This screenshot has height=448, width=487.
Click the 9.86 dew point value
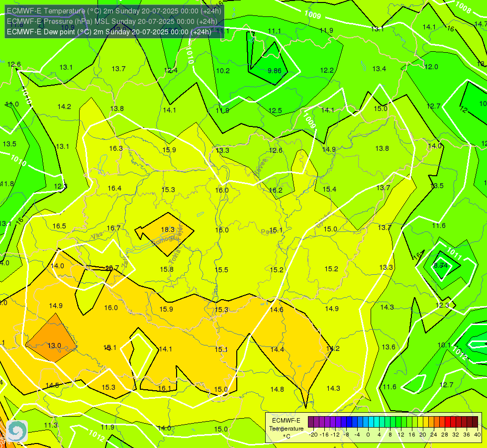click(275, 71)
